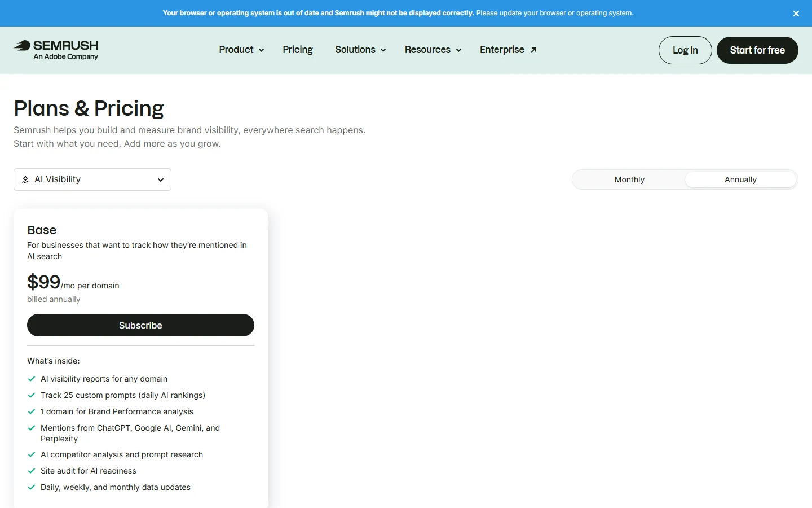The image size is (812, 508).
Task: Expand the Resources menu chevron
Action: 458,50
